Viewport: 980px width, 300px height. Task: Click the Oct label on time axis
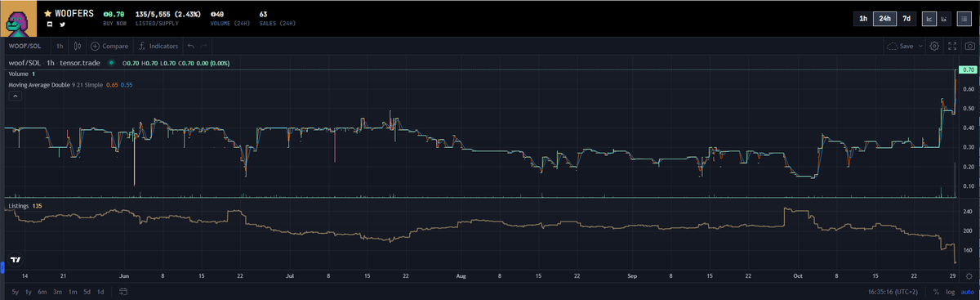pyautogui.click(x=798, y=277)
